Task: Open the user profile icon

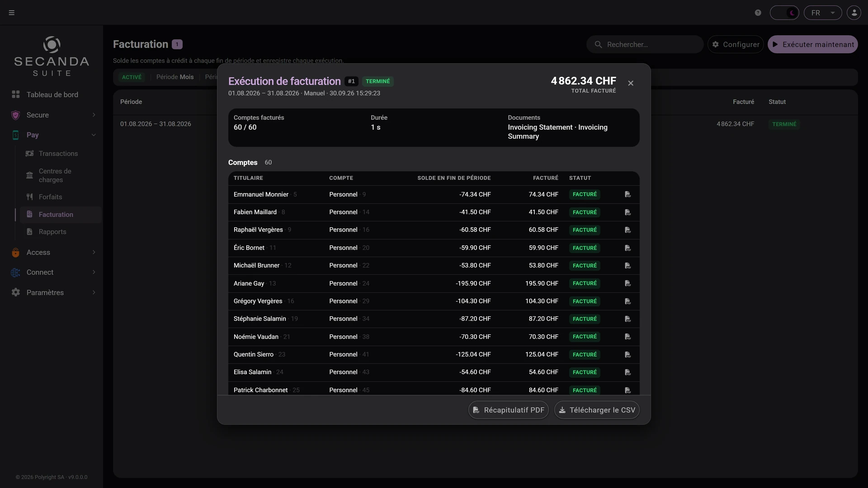Action: click(x=854, y=13)
